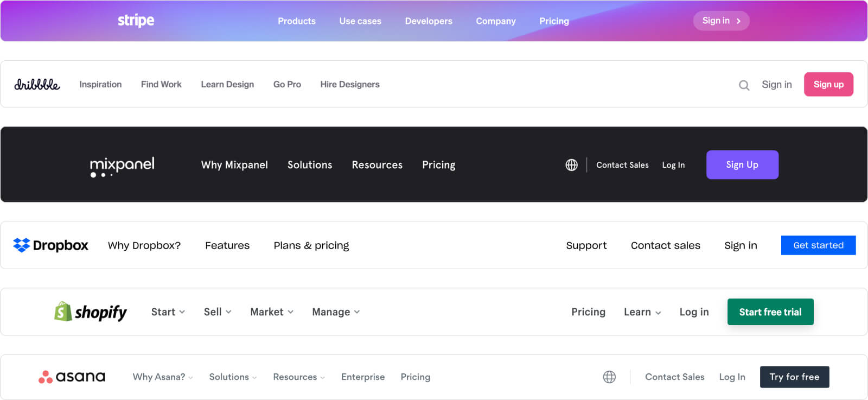Expand Shopify's Learn dropdown
This screenshot has height=400, width=868.
[x=642, y=312]
